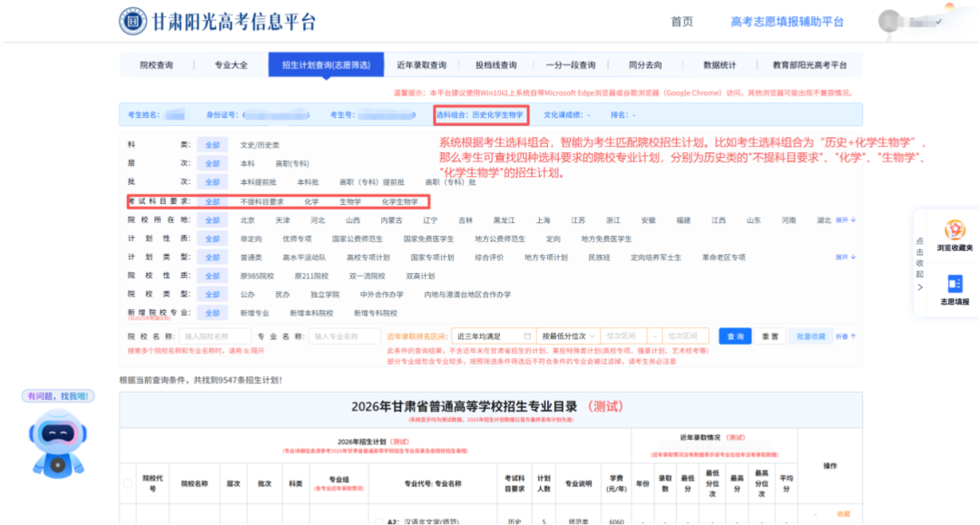Click 收藏 link in 汉语言文学 row

pos(843,514)
